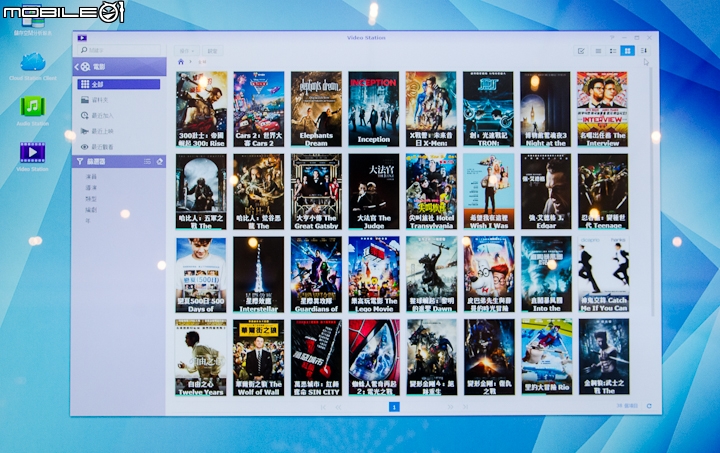Open the help question mark button

pyautogui.click(x=612, y=38)
